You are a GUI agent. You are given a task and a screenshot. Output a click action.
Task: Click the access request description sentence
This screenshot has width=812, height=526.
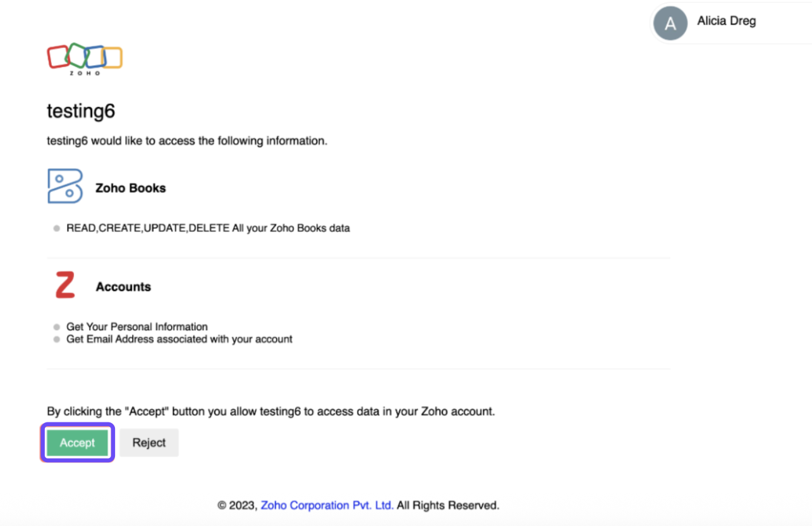click(187, 141)
